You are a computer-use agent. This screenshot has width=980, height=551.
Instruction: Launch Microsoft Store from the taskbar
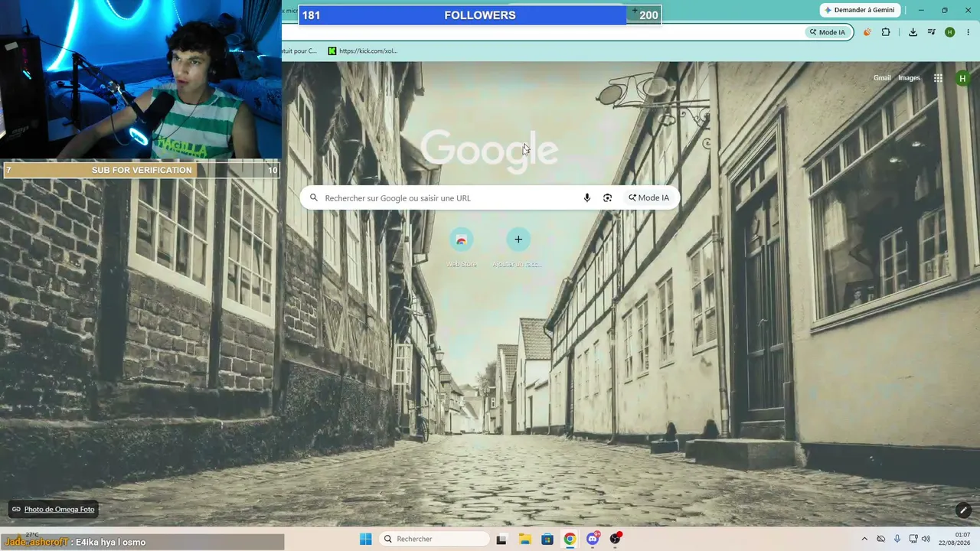click(x=547, y=539)
